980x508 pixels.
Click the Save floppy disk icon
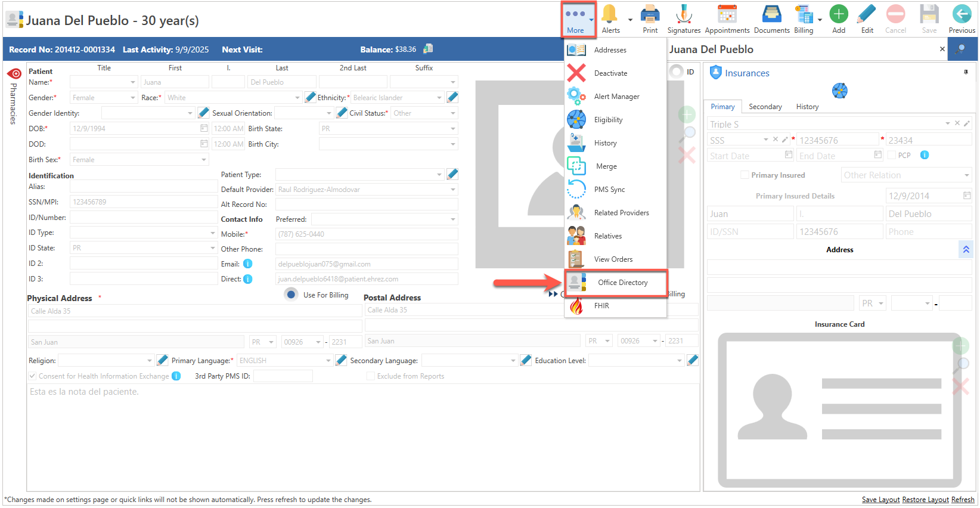[929, 14]
